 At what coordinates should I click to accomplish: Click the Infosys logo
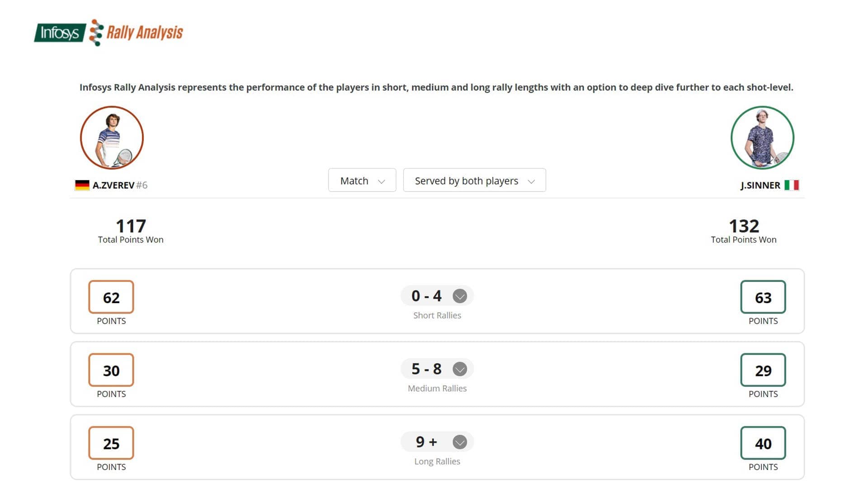coord(60,33)
